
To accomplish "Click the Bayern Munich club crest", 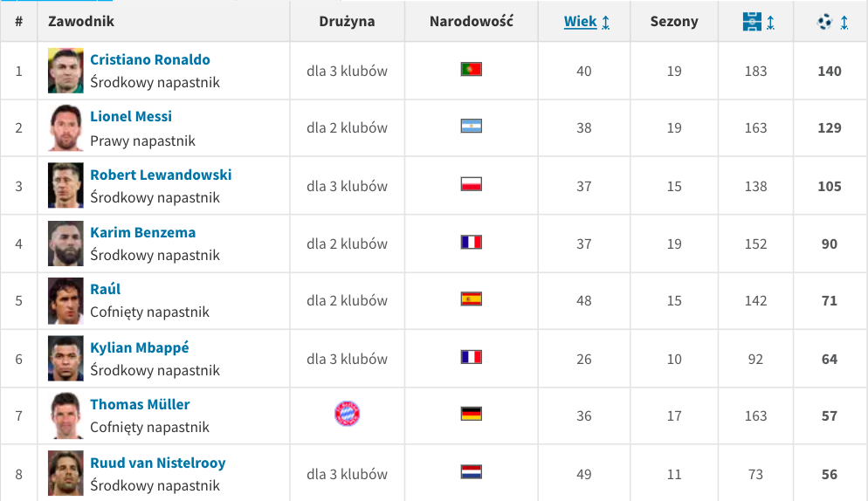I will 347,414.
